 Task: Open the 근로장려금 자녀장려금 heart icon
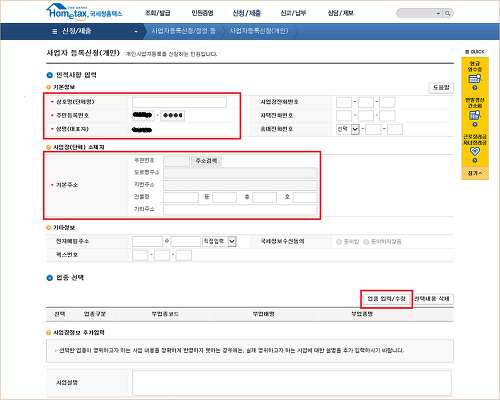click(475, 152)
